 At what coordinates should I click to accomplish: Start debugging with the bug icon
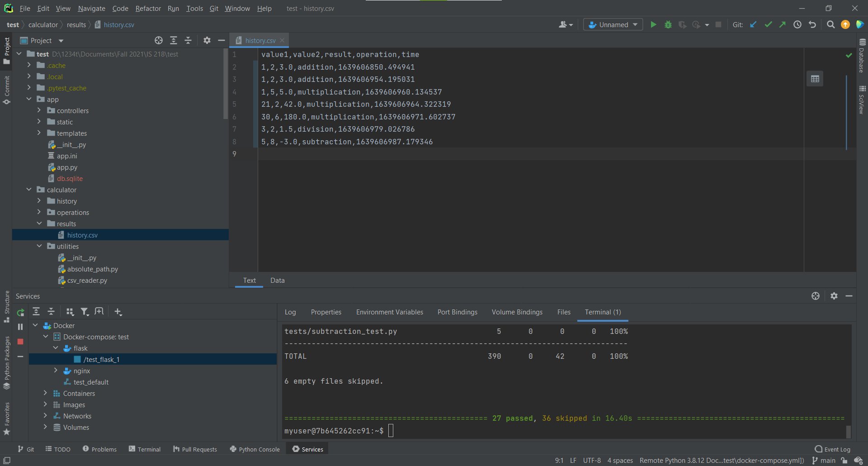tap(668, 25)
